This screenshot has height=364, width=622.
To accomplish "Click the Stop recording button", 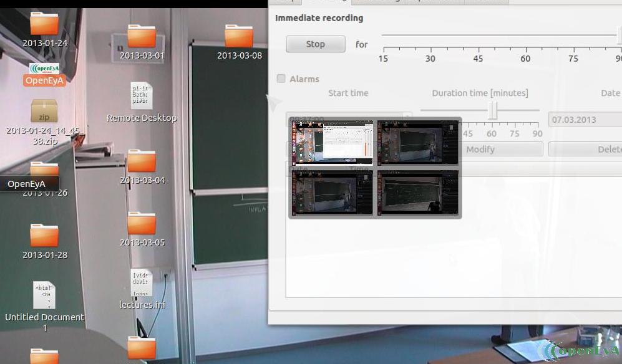I will [315, 44].
